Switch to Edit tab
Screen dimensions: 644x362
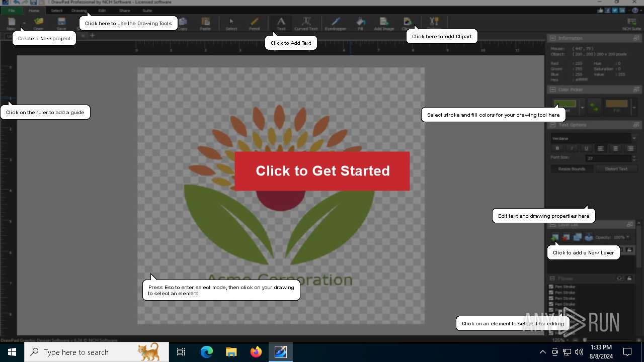click(x=102, y=11)
